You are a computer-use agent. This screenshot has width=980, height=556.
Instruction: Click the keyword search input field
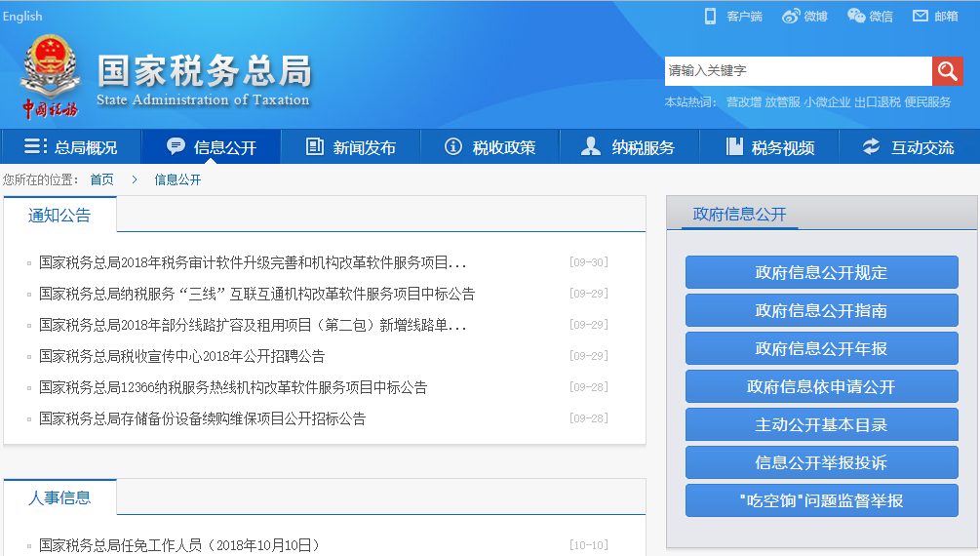point(798,70)
